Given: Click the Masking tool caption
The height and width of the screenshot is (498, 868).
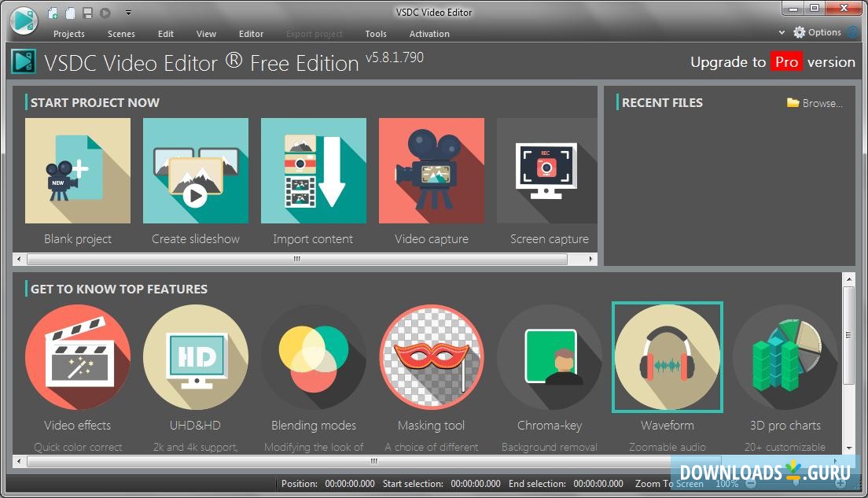Looking at the screenshot, I should coord(431,426).
